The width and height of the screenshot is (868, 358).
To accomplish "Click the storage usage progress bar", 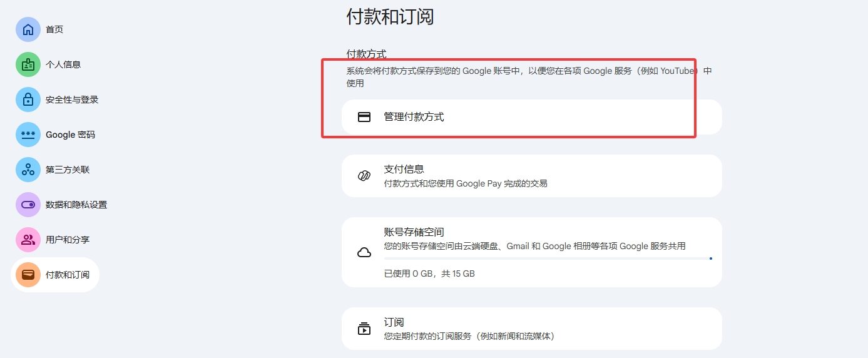I will tap(548, 258).
